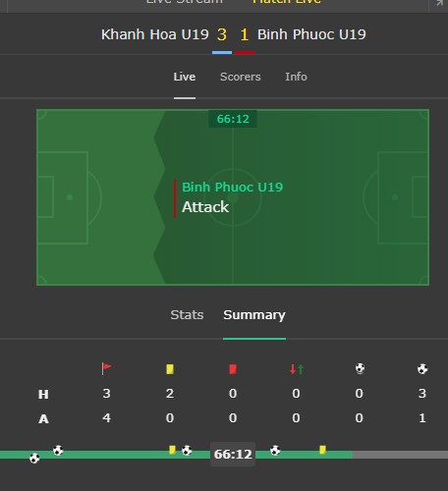The height and width of the screenshot is (491, 448).
Task: Switch to the Scorers tab
Action: (x=241, y=77)
